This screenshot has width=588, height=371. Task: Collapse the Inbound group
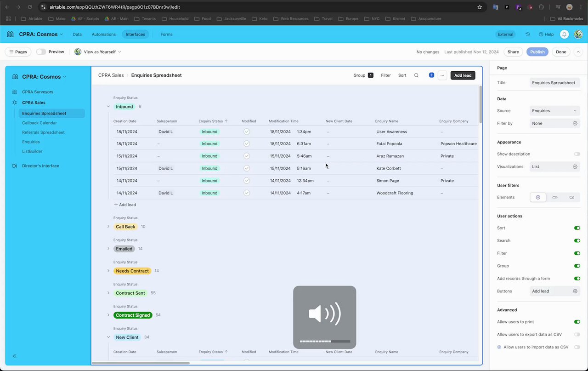pyautogui.click(x=108, y=107)
